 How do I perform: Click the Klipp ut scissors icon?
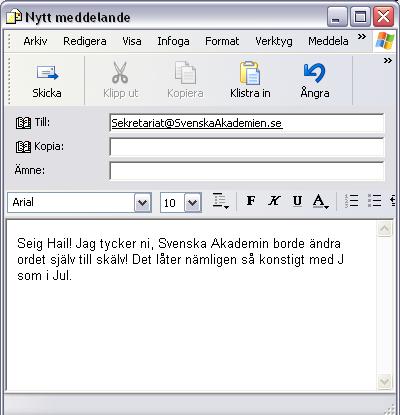point(120,72)
